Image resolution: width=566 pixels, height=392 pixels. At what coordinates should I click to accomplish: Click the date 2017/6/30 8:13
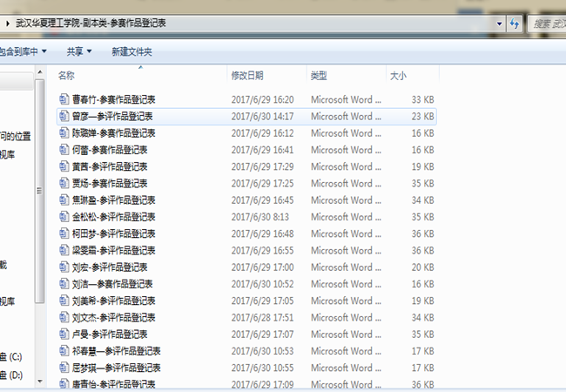pyautogui.click(x=259, y=217)
